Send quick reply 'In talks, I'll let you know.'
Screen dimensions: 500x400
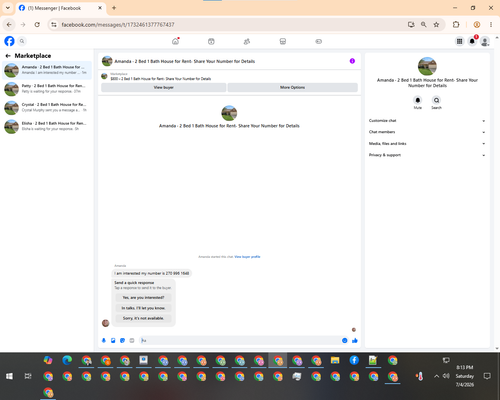click(143, 308)
